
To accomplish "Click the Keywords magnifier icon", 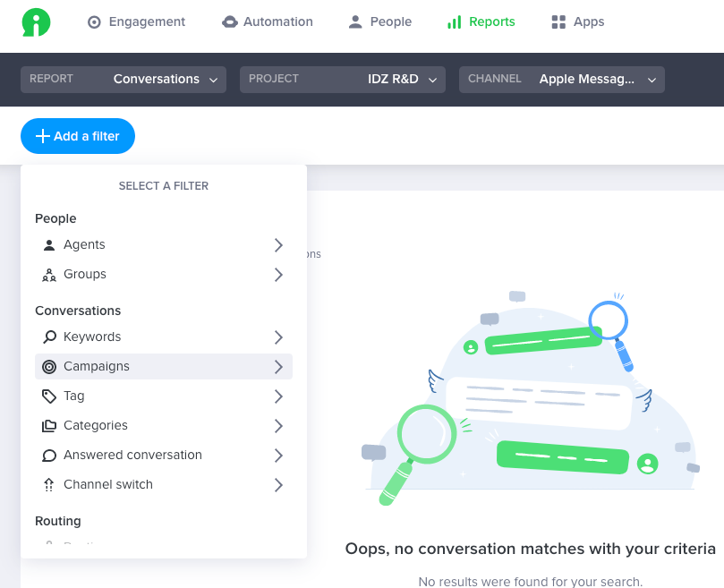I will [49, 337].
